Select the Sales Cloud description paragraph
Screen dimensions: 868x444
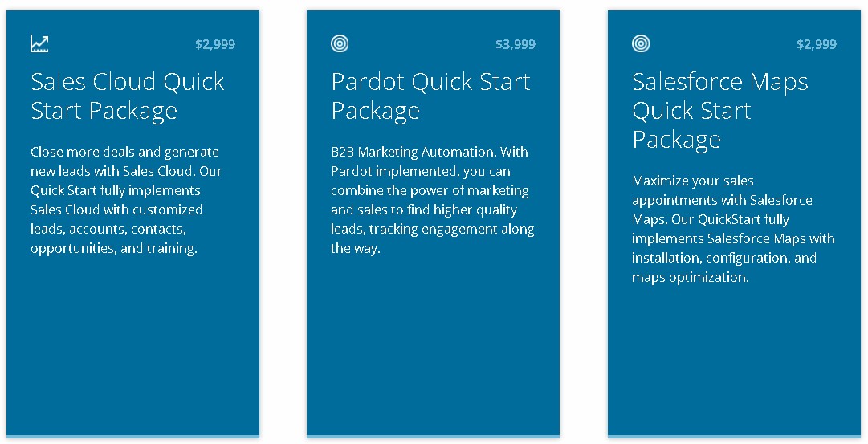[125, 200]
